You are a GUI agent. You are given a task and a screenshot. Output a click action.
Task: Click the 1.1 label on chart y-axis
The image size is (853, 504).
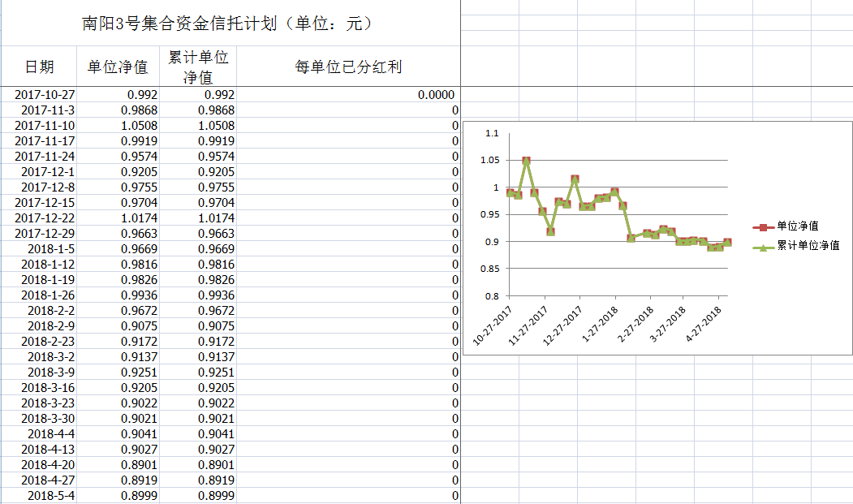(490, 134)
